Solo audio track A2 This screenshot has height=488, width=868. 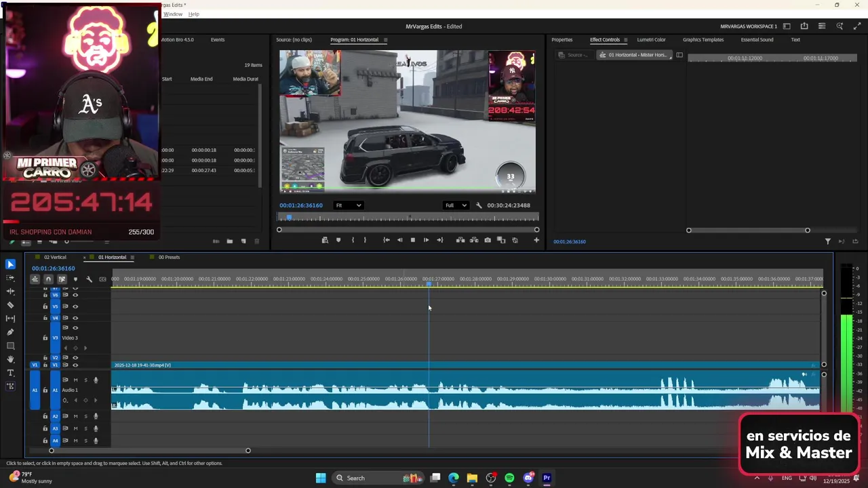point(85,416)
